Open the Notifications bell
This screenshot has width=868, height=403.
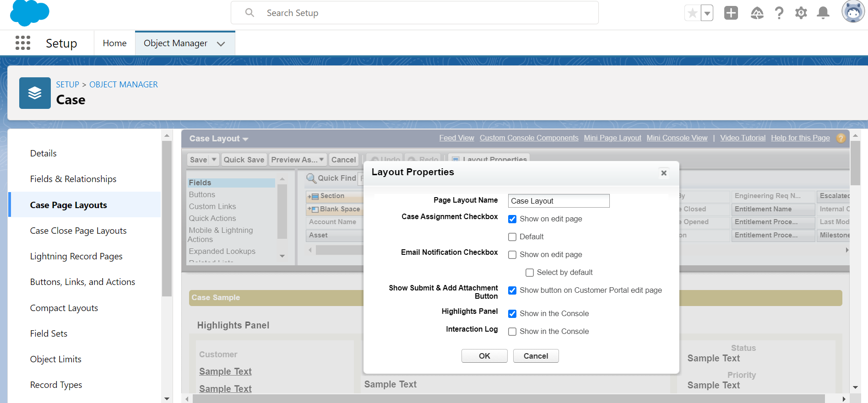click(x=823, y=13)
